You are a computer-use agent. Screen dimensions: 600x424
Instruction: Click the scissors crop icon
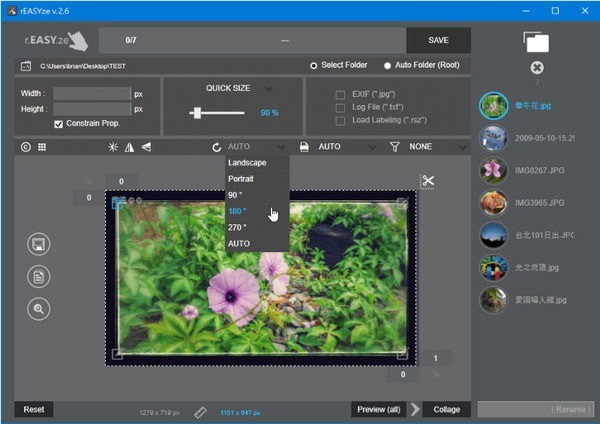tap(427, 181)
